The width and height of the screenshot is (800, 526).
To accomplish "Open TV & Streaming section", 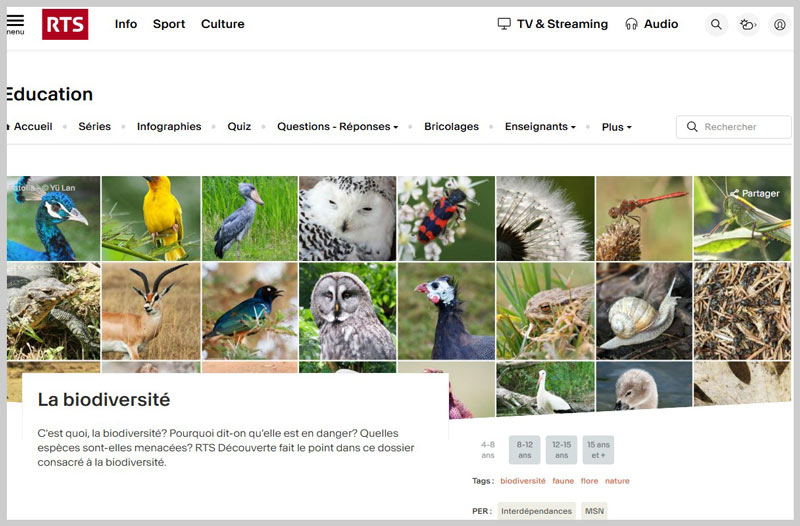I will (552, 24).
